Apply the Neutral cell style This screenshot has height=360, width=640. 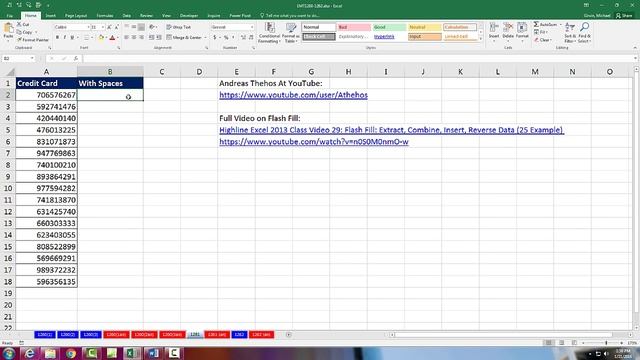424,27
